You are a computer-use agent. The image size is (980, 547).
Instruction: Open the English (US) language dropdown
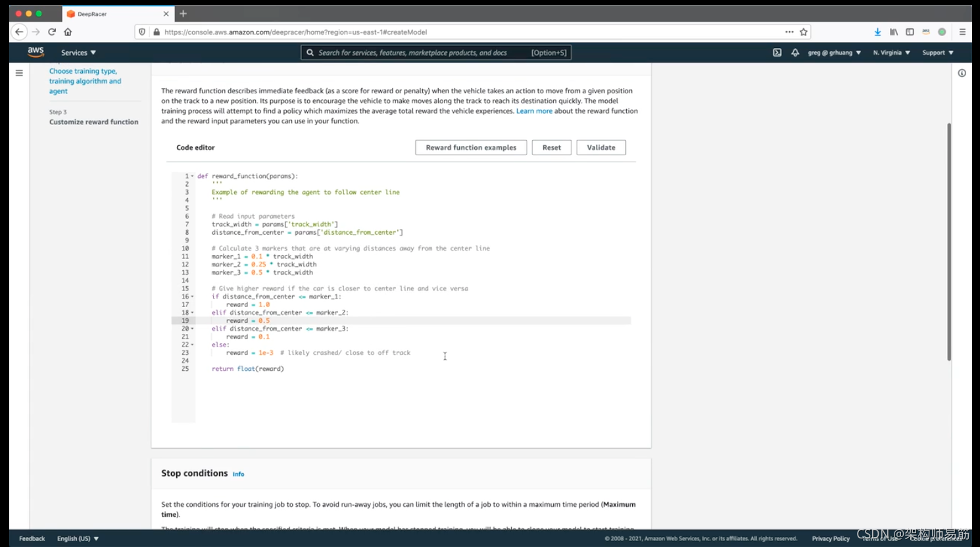point(78,538)
